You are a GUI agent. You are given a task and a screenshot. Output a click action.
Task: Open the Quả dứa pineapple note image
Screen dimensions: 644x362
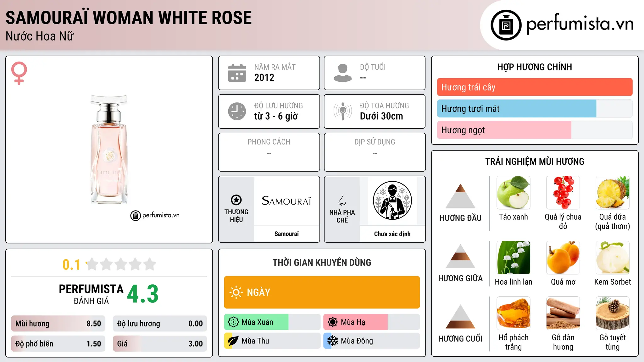(x=613, y=193)
